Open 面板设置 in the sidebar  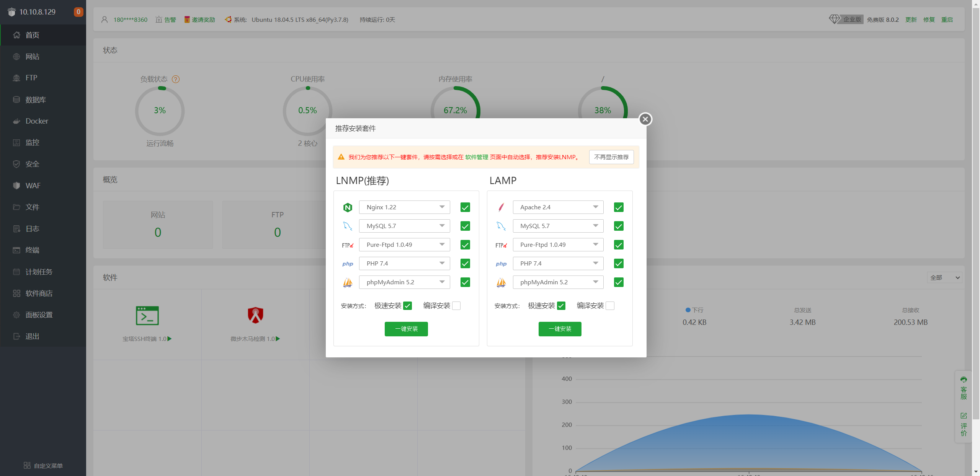[43, 315]
